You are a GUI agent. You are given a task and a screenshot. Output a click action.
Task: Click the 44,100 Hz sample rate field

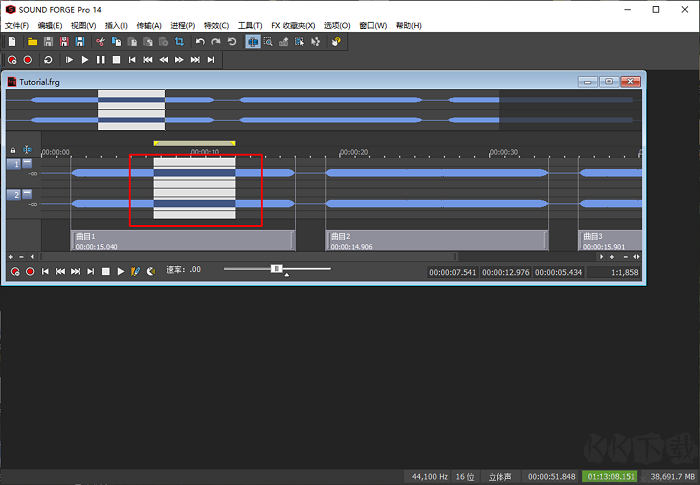click(x=428, y=477)
